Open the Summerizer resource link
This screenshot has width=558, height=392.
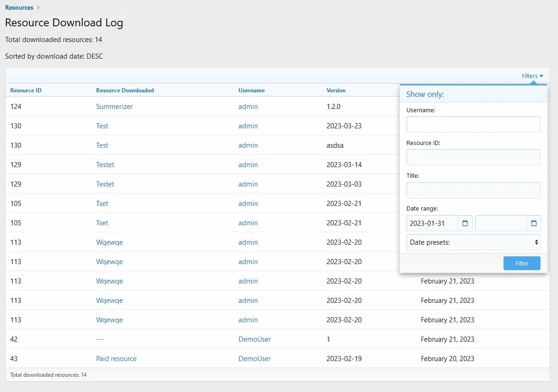tap(114, 107)
